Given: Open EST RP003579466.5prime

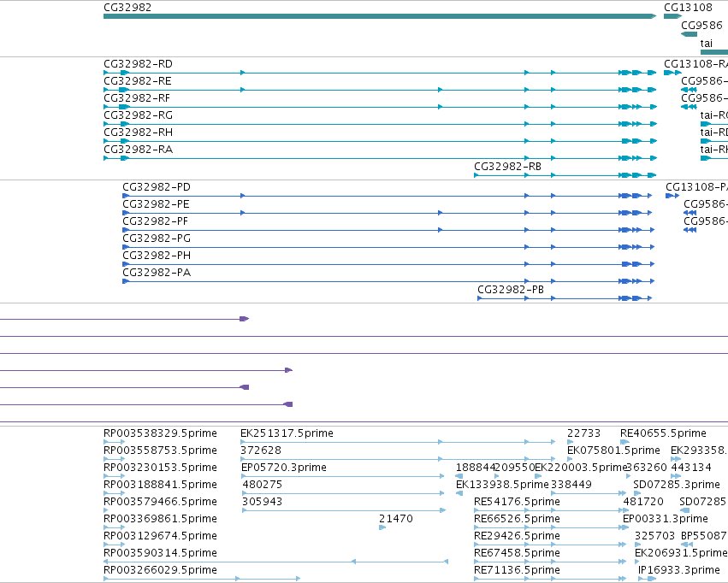Looking at the screenshot, I should tap(160, 502).
